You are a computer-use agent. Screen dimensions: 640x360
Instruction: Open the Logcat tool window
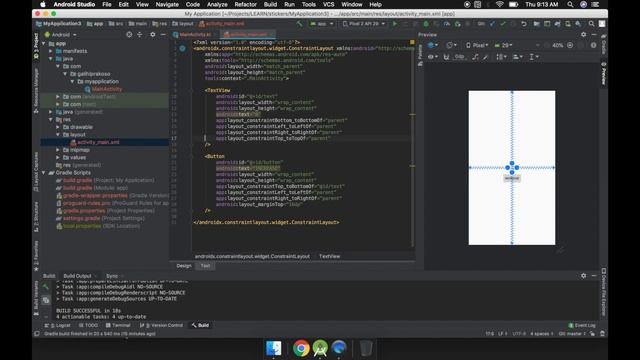[58, 325]
